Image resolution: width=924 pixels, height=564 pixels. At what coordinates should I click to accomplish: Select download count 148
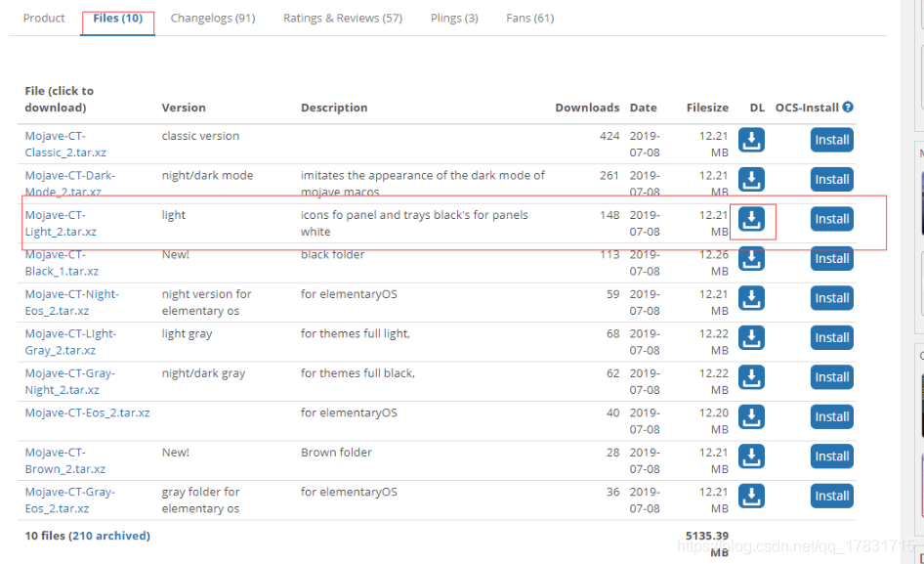pos(609,215)
